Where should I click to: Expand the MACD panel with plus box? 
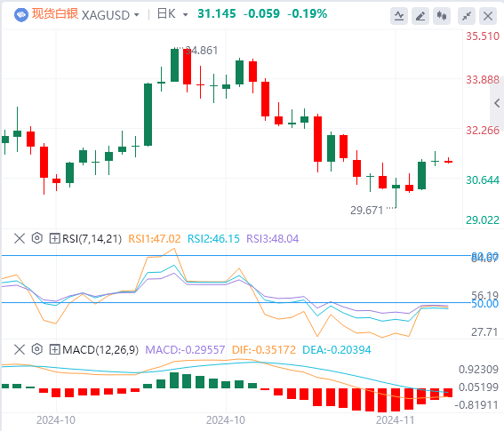point(54,349)
